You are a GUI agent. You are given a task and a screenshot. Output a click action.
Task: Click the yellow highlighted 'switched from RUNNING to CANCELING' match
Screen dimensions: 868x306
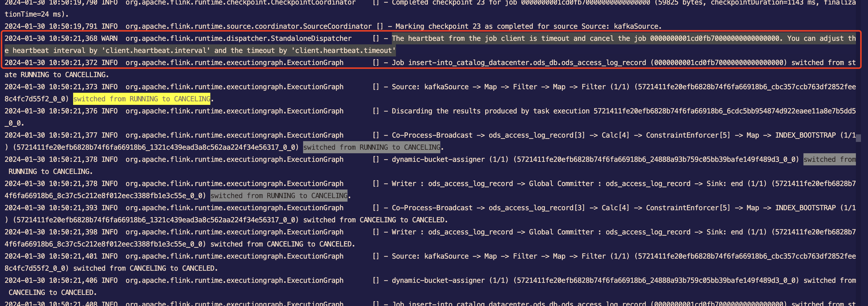click(141, 99)
